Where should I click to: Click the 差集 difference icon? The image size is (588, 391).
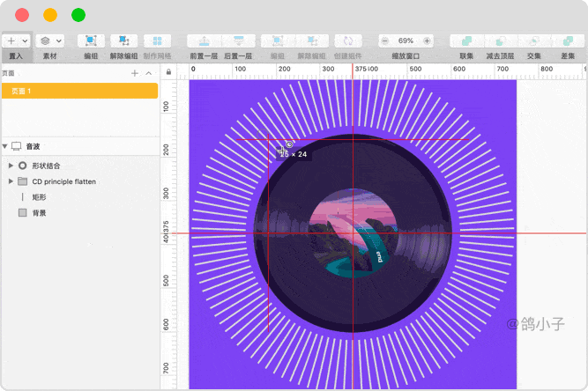tap(568, 41)
